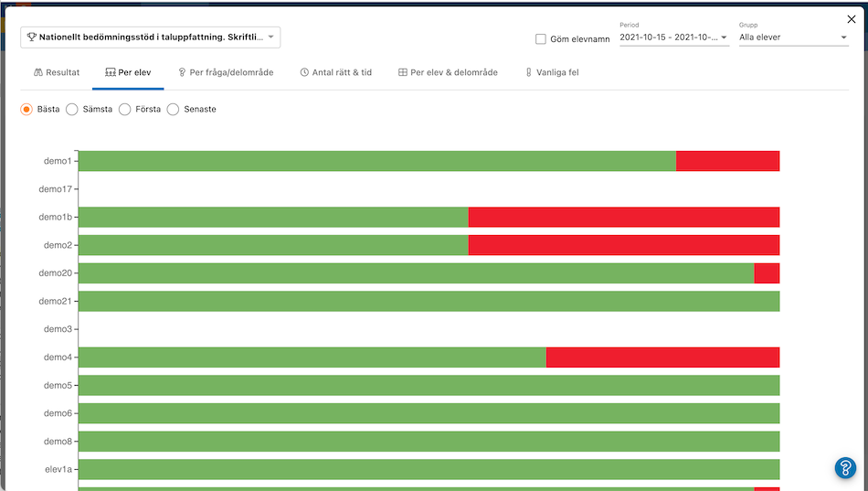Image resolution: width=868 pixels, height=491 pixels.
Task: Close the results dialog with the X
Action: click(x=852, y=19)
